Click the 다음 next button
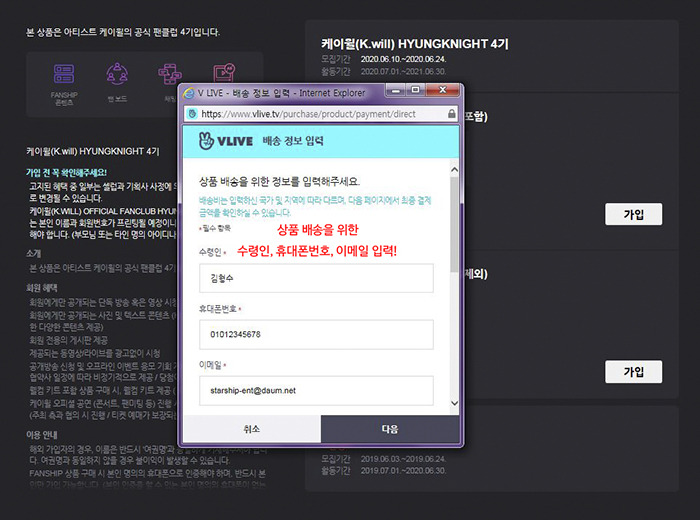This screenshot has height=520, width=700. [x=390, y=429]
